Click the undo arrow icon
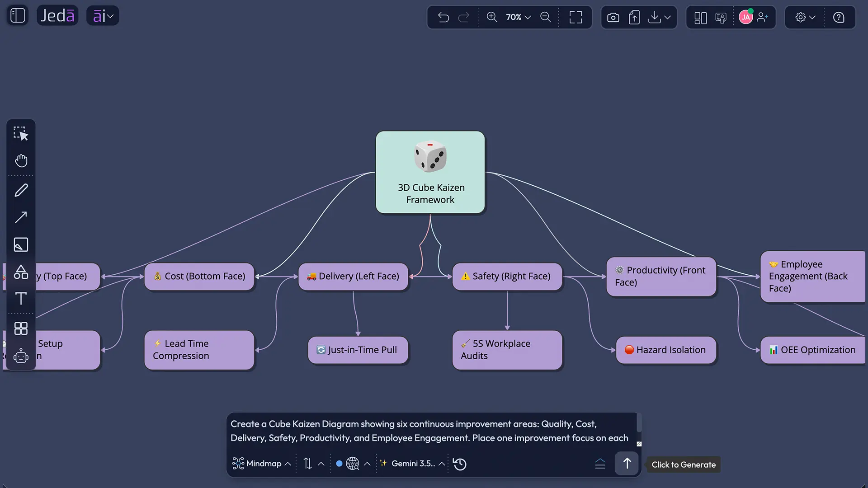Screen dimensions: 868x488 [x=443, y=17]
